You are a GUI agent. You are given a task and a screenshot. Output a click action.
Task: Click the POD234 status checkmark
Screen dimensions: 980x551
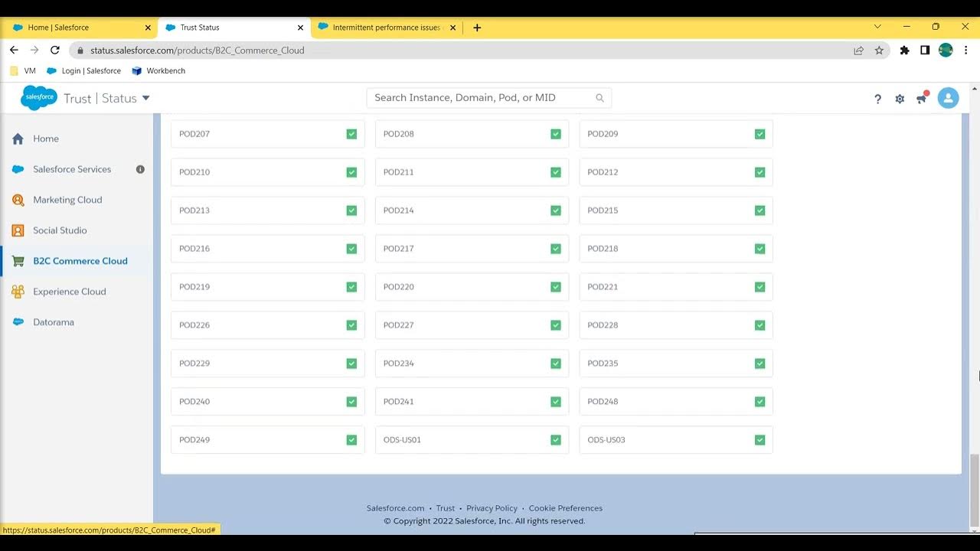click(x=556, y=364)
